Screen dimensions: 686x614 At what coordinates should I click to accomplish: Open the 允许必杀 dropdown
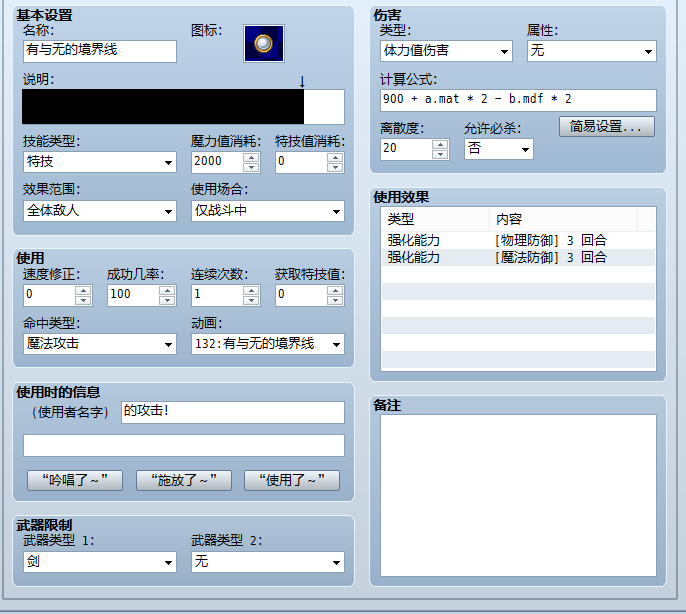[x=499, y=149]
